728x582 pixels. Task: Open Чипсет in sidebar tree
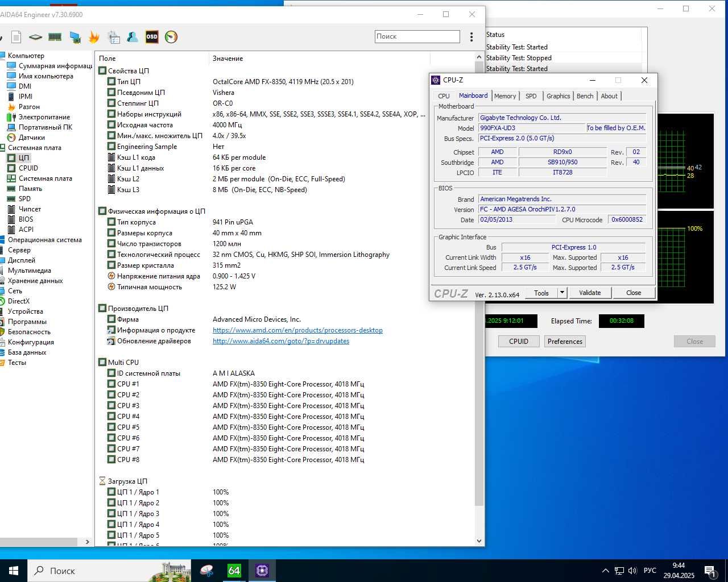[30, 209]
